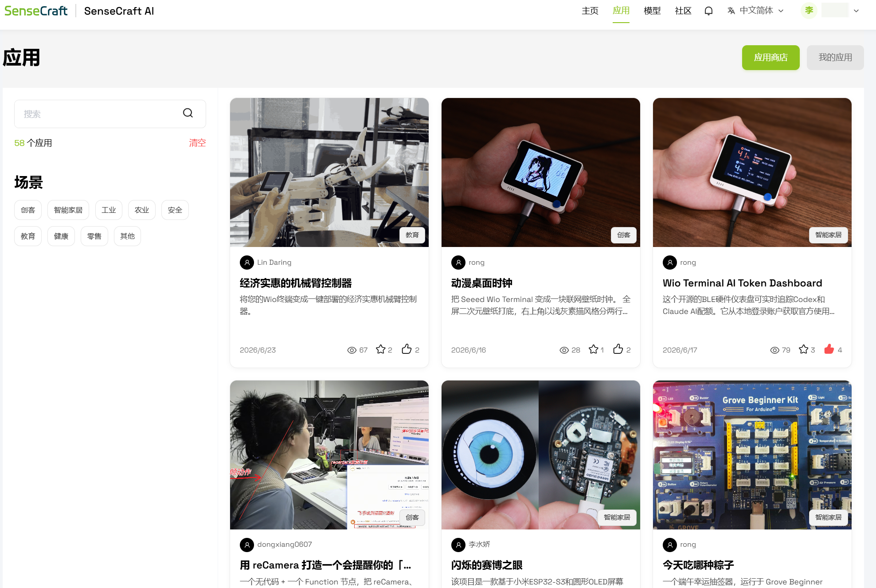This screenshot has width=876, height=588.
Task: Click views eye icon on 经济实惠的机械臂控制器
Action: click(352, 350)
